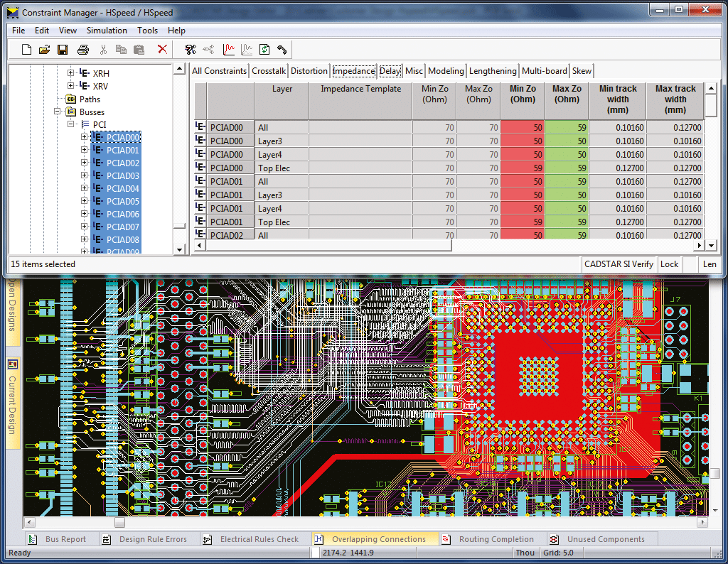Expand the XRV tree node
The width and height of the screenshot is (728, 564).
pos(70,86)
